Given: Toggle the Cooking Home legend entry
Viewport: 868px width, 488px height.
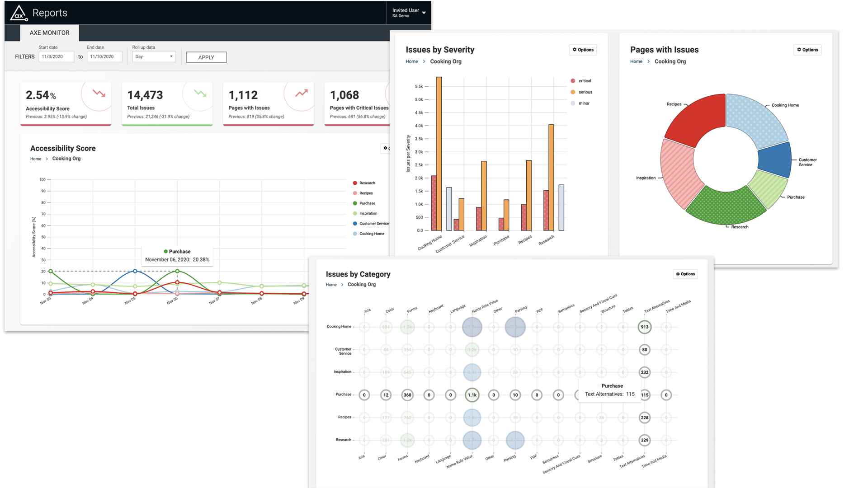Looking at the screenshot, I should point(368,234).
